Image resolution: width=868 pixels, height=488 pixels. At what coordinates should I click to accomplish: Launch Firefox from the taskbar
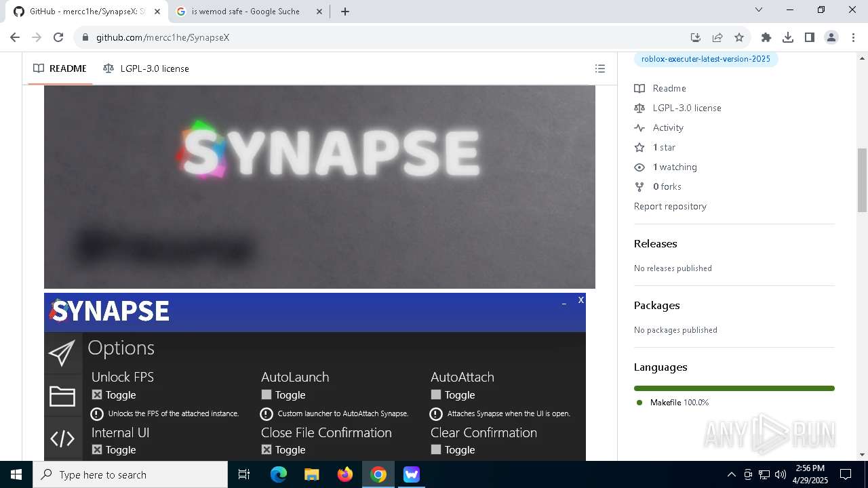[x=345, y=474]
